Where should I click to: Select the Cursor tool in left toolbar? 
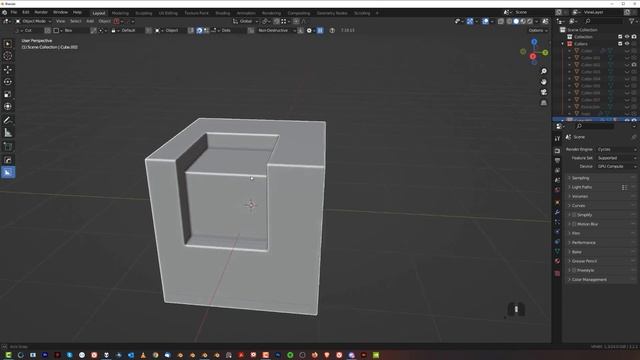pyautogui.click(x=8, y=56)
